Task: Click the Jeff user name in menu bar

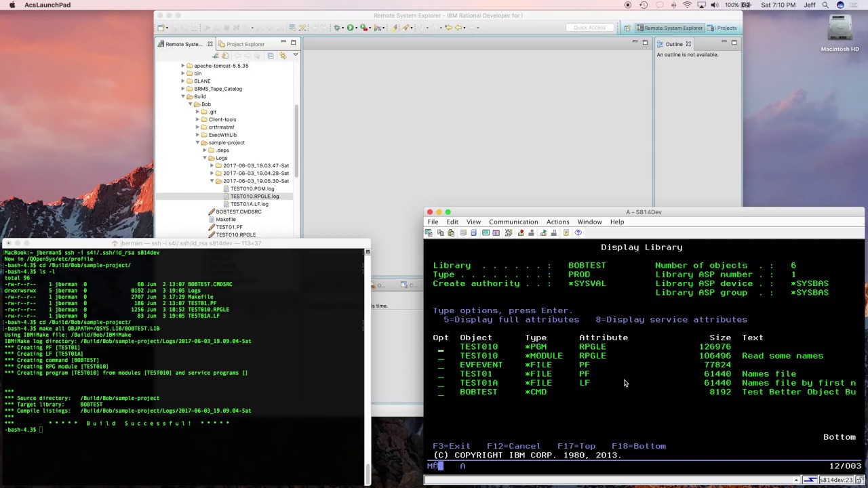Action: click(810, 5)
